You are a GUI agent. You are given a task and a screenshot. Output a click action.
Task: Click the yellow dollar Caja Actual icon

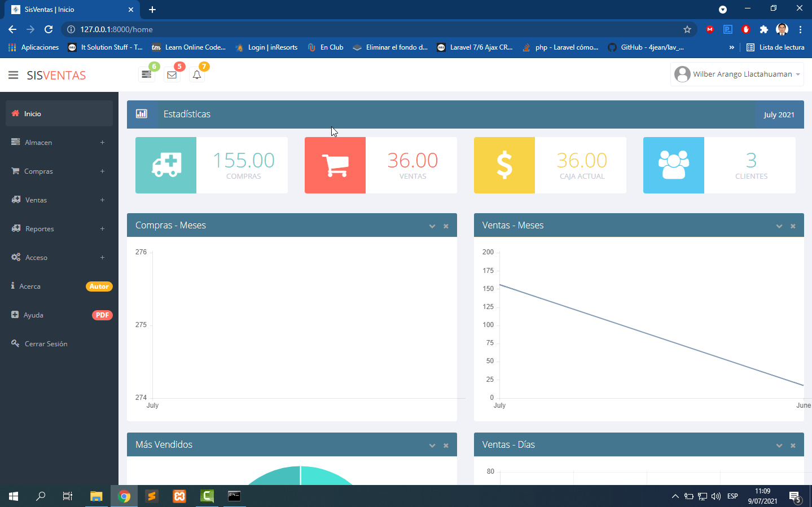click(504, 165)
